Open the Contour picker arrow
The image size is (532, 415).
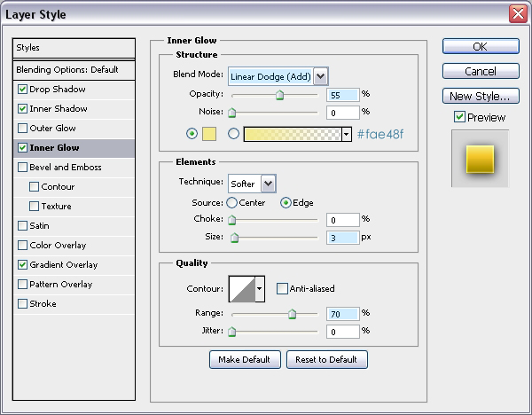260,288
